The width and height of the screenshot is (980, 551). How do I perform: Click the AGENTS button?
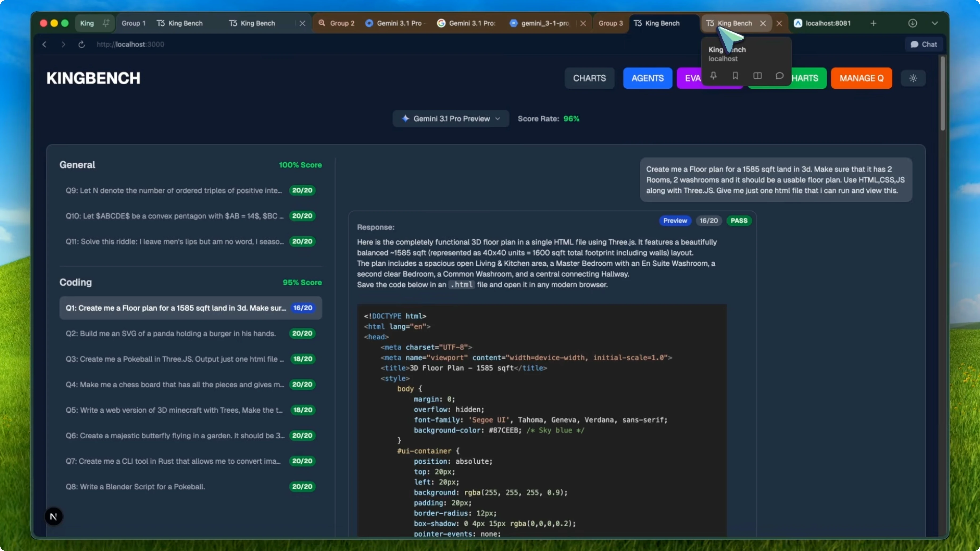647,78
